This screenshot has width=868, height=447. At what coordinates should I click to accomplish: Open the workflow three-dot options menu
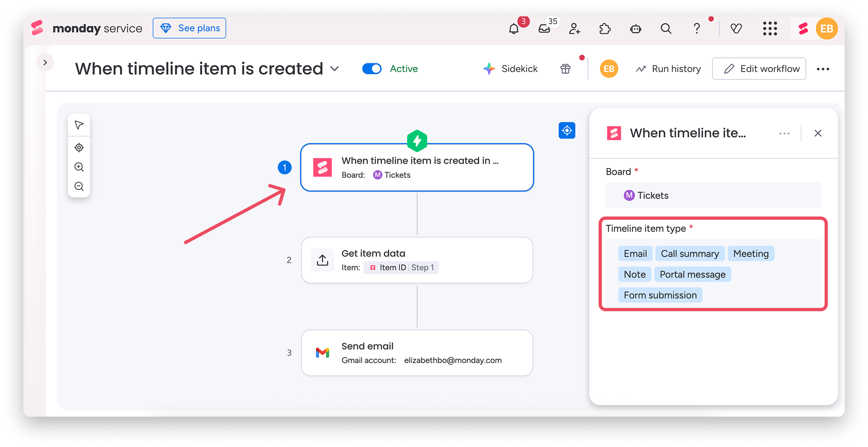pos(823,69)
